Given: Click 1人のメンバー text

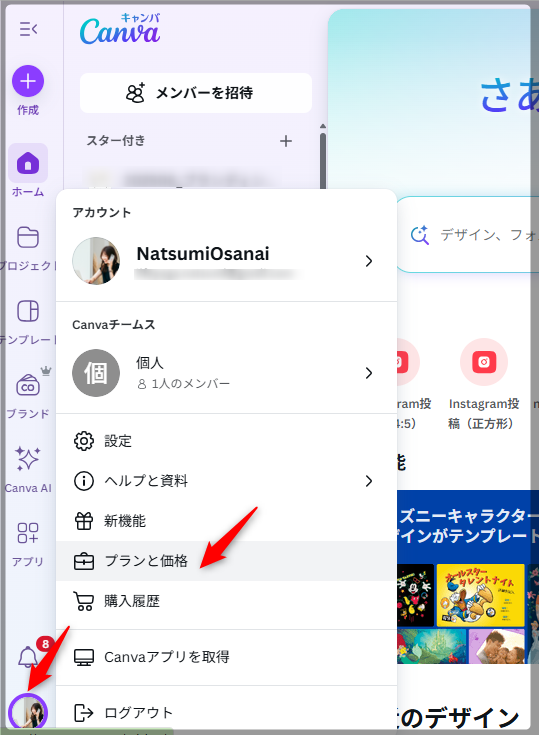Looking at the screenshot, I should click(191, 383).
